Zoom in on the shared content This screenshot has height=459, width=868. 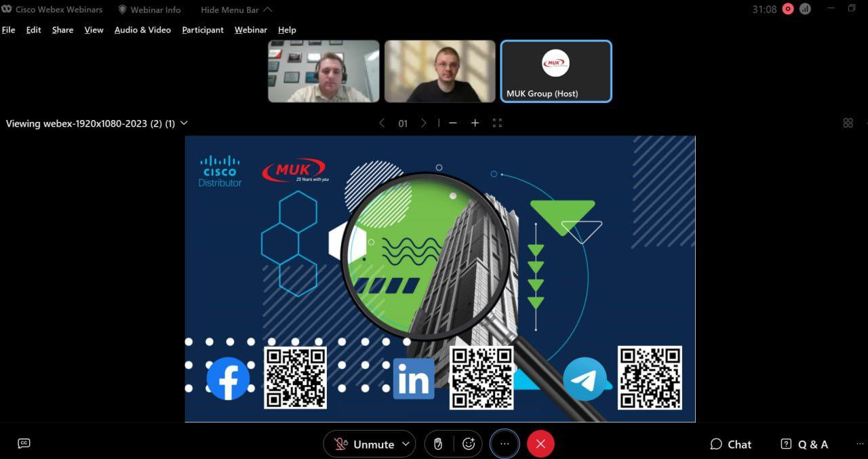point(475,123)
